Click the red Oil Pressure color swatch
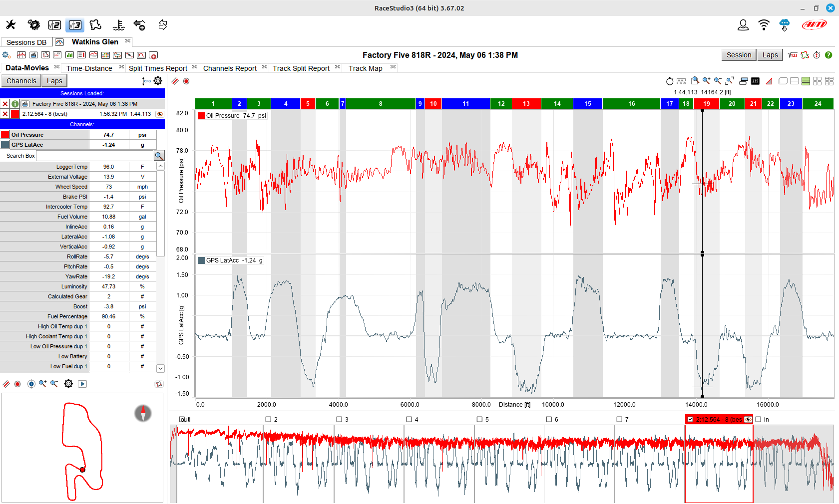The height and width of the screenshot is (504, 839). (x=5, y=135)
